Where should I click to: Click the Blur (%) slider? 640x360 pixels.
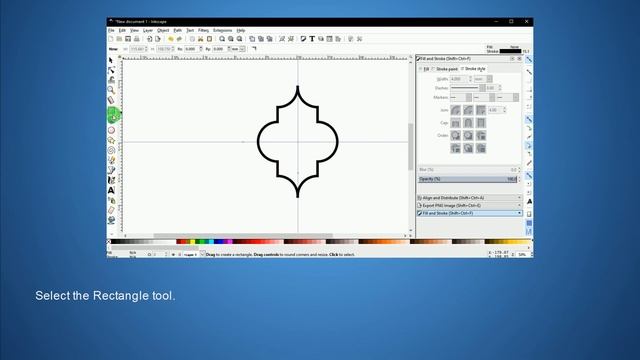point(467,169)
